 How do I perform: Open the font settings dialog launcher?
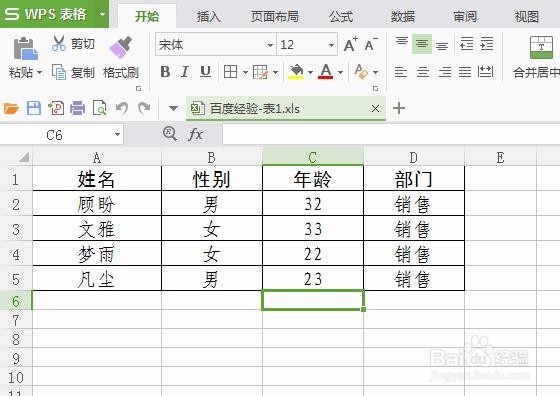point(375,88)
